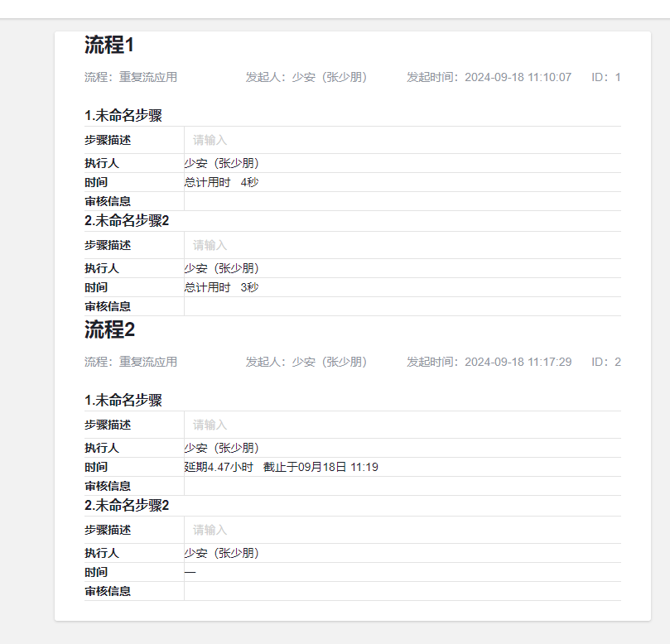Screen dimensions: 670x644
Task: Click 2.未命名步骤2 title in 流程2
Action: pyautogui.click(x=127, y=506)
